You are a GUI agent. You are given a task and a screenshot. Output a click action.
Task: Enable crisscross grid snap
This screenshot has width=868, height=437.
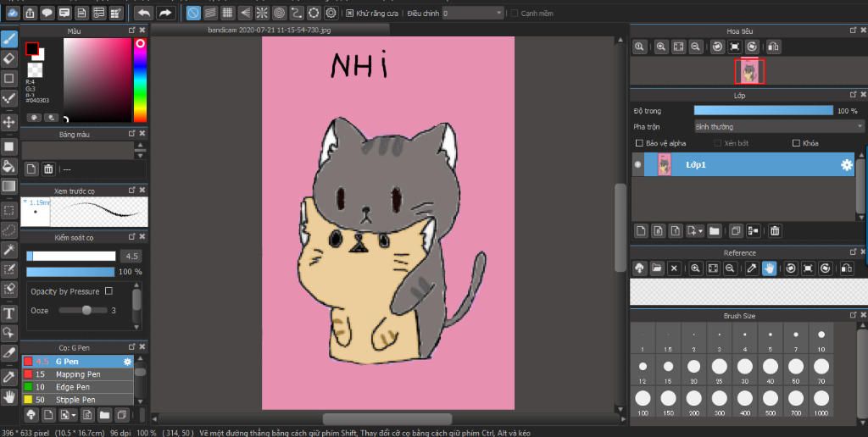coord(227,12)
